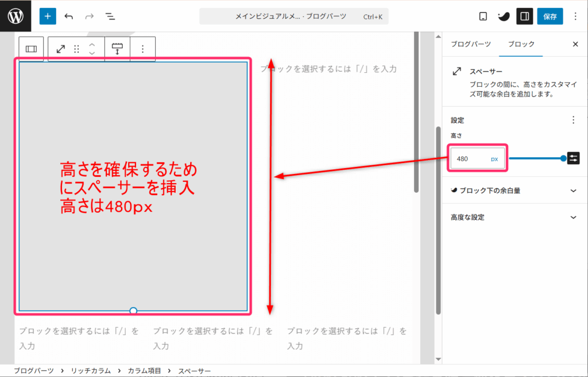Toggle custom size control for height
588x377 pixels.
click(573, 158)
